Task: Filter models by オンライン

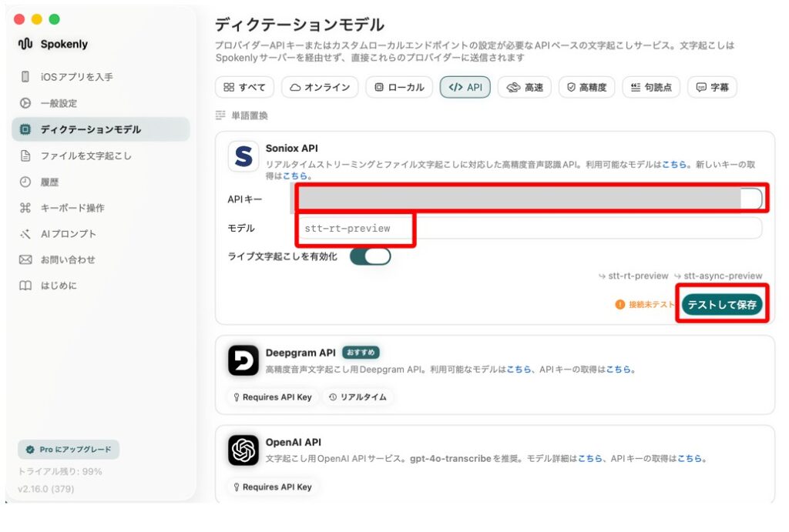Action: [320, 88]
